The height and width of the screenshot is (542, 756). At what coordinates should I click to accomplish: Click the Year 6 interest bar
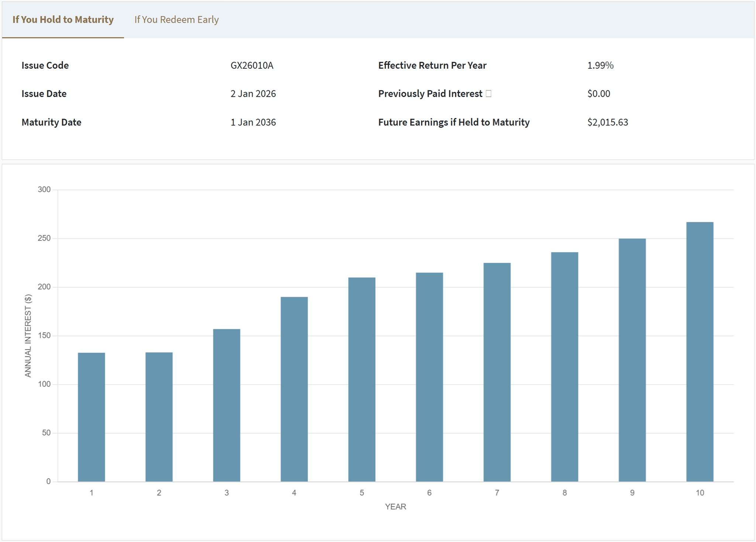(429, 377)
